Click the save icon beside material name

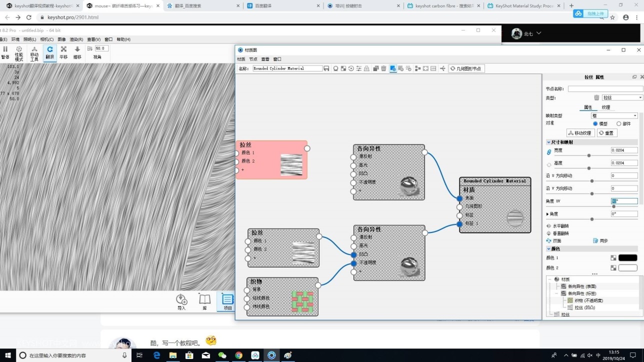point(326,68)
